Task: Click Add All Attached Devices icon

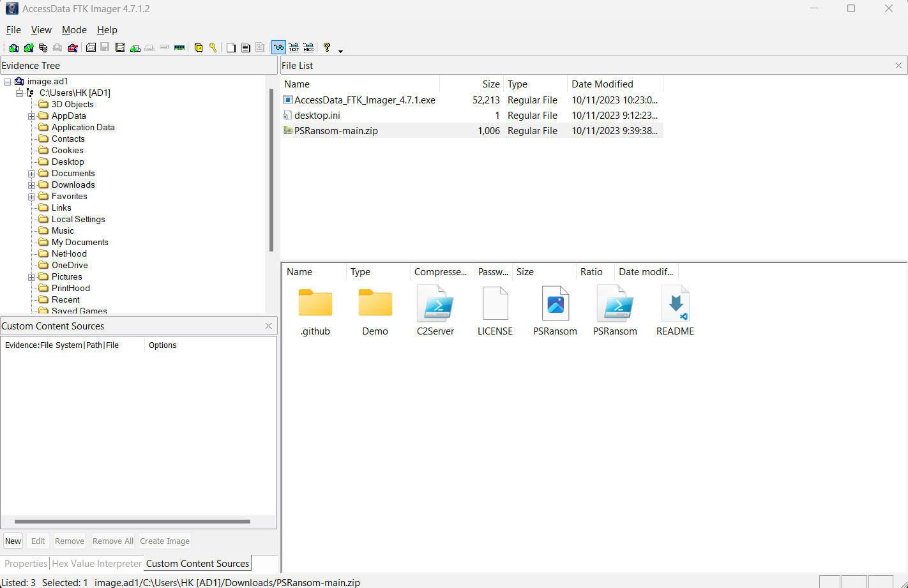Action: click(29, 48)
